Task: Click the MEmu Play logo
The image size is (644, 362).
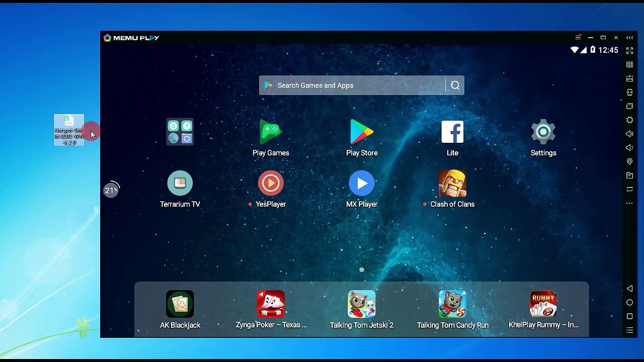Action: point(131,38)
